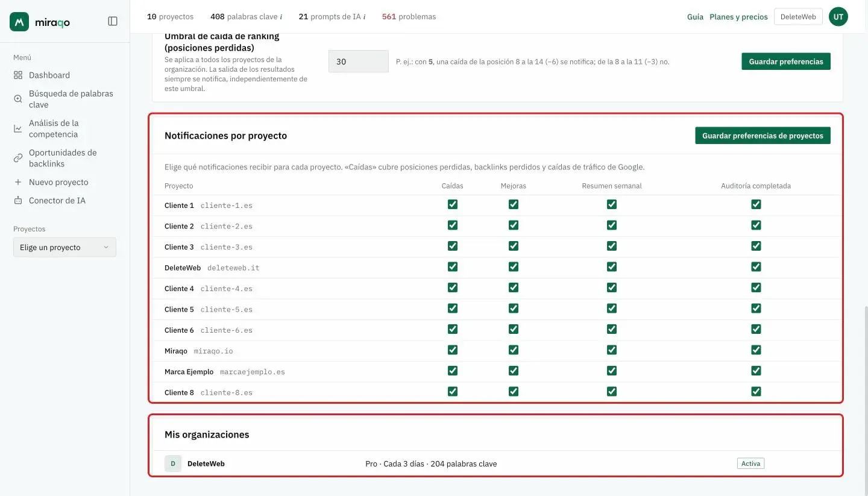Click the D avatar of DeleteWeb organization
This screenshot has height=496, width=868.
pyautogui.click(x=173, y=463)
